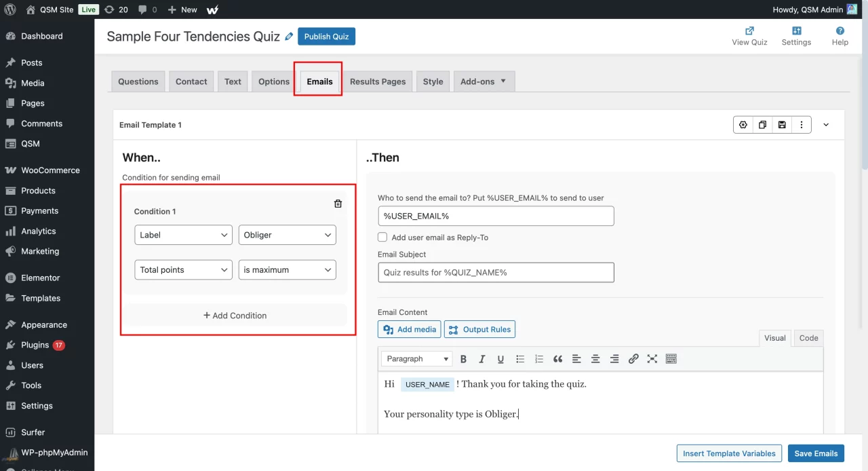Open the 'is maximum' comparison dropdown
868x471 pixels.
coord(287,269)
